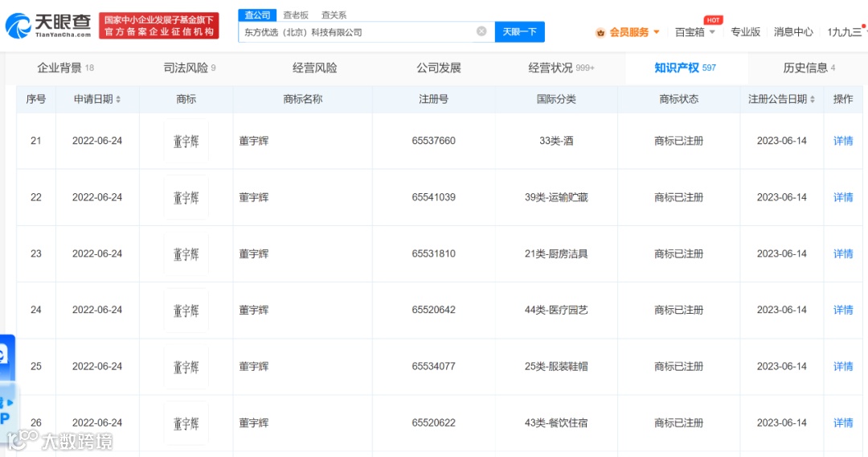Clear the search box with the X icon
The width and height of the screenshot is (868, 457).
(x=481, y=31)
